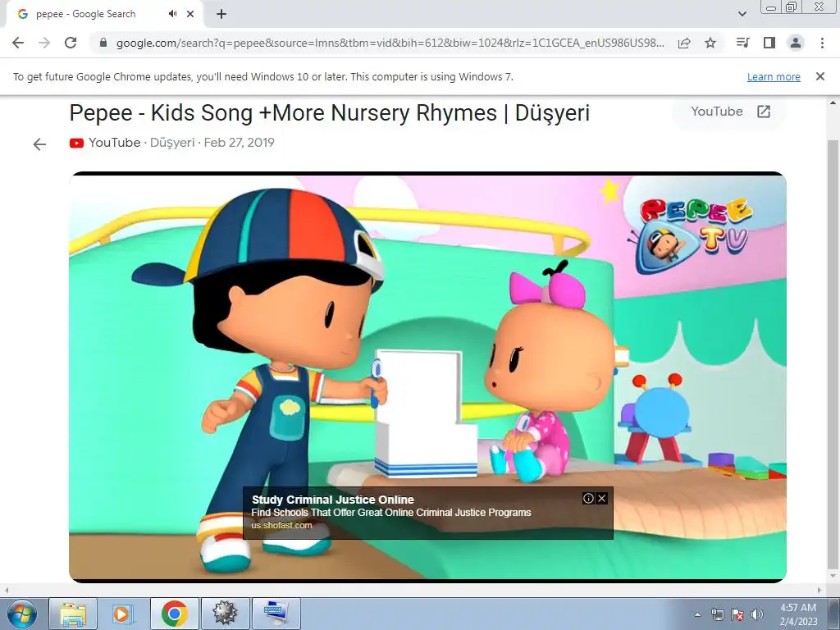840x630 pixels.
Task: Click the Feb 27, 2019 date
Action: [239, 143]
